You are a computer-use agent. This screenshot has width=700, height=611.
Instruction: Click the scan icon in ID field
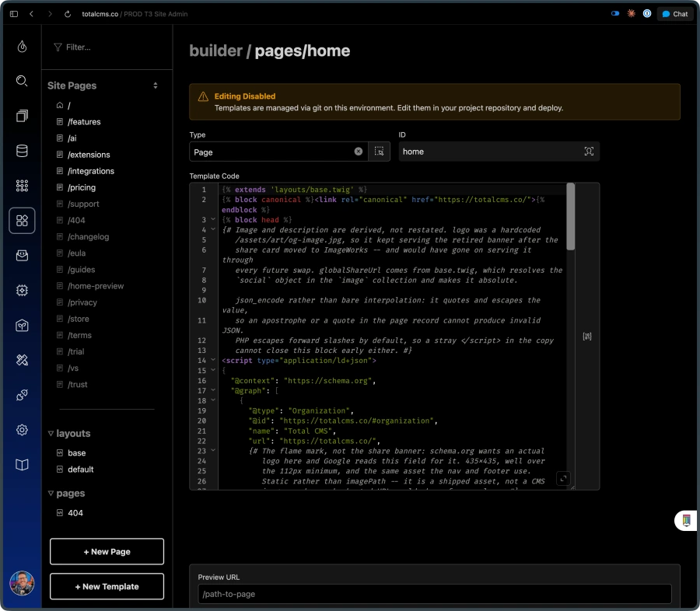pyautogui.click(x=589, y=152)
